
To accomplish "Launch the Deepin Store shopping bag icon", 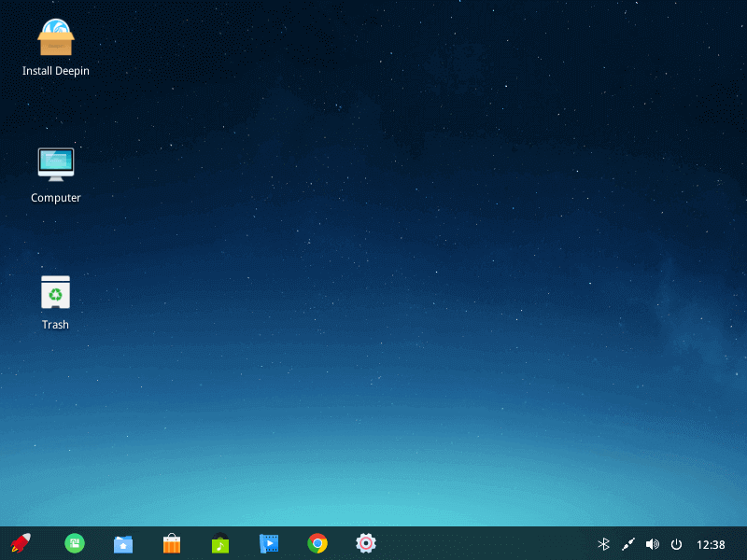I will pos(172,543).
